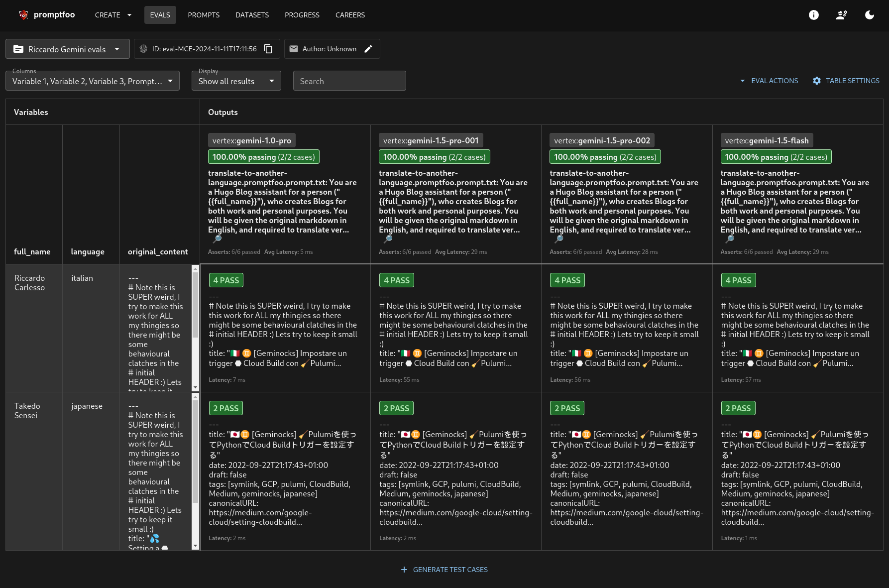Click the vertex:gemini-1.5-flash provider chip

(x=767, y=140)
